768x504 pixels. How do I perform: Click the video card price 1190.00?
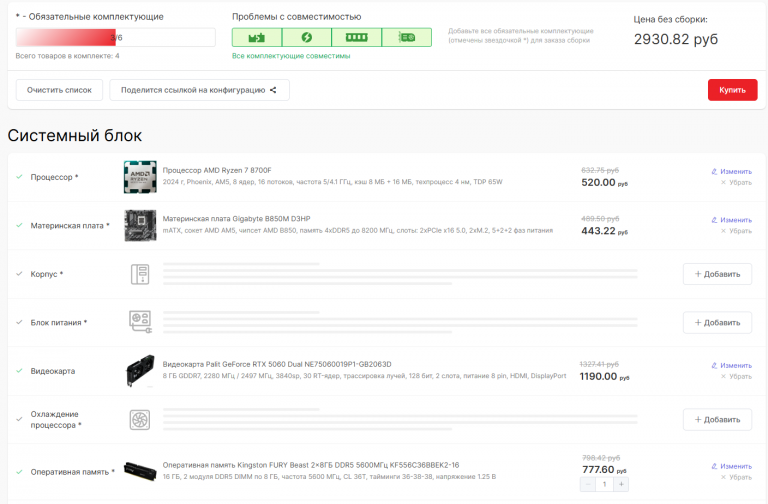tap(604, 376)
